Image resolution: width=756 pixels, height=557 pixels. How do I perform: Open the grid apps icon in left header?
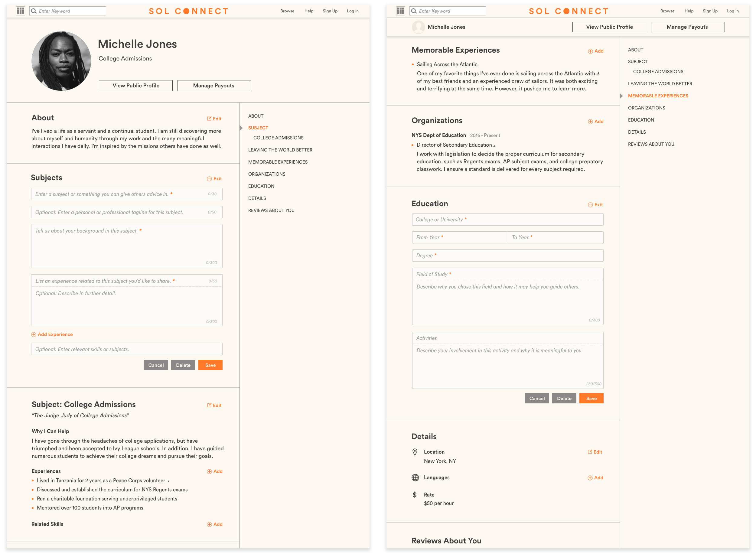pyautogui.click(x=21, y=11)
